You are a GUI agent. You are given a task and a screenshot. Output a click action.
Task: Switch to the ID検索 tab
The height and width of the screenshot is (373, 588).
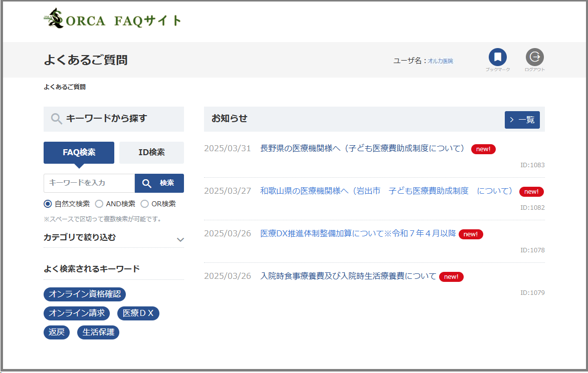pos(151,152)
